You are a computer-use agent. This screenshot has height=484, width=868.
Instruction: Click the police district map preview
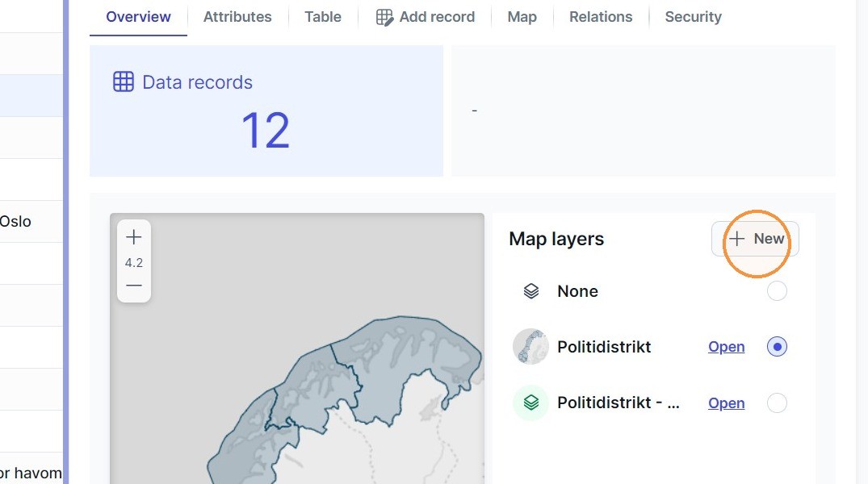coord(297,348)
